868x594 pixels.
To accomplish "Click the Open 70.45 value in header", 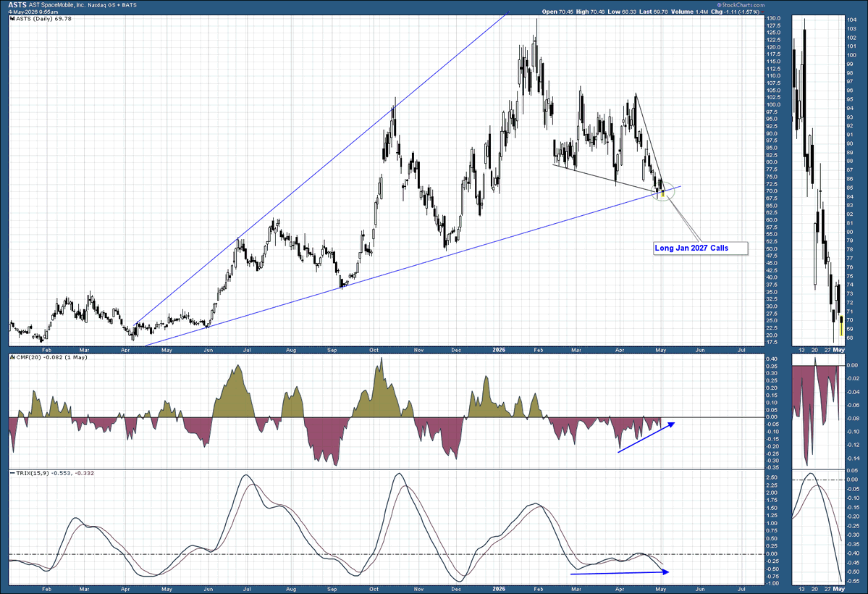I will [557, 12].
